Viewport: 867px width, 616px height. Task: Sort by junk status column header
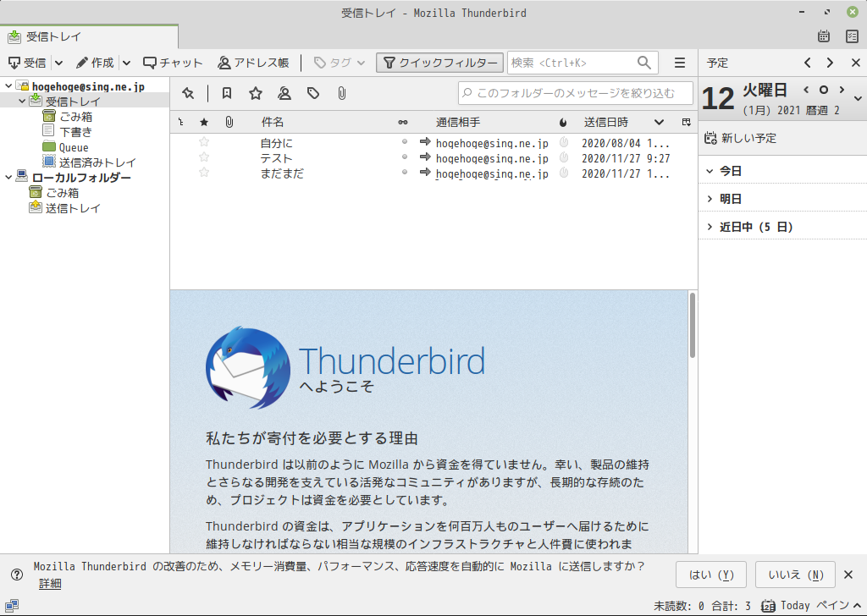(563, 122)
